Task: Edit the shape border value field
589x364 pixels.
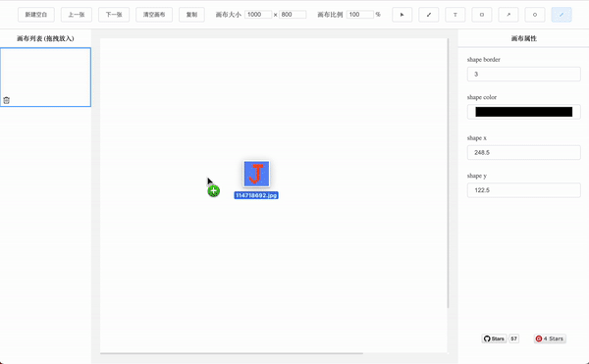Action: (x=523, y=74)
